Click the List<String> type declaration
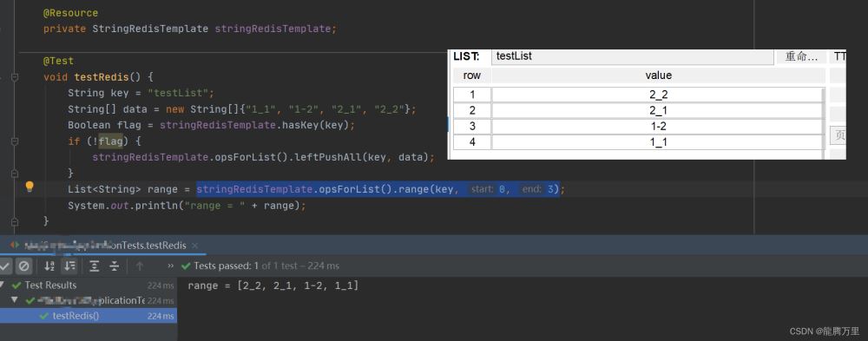 (x=104, y=189)
